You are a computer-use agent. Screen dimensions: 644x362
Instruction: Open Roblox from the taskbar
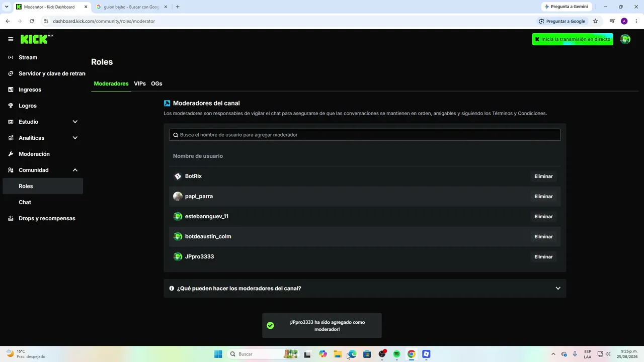point(426,354)
